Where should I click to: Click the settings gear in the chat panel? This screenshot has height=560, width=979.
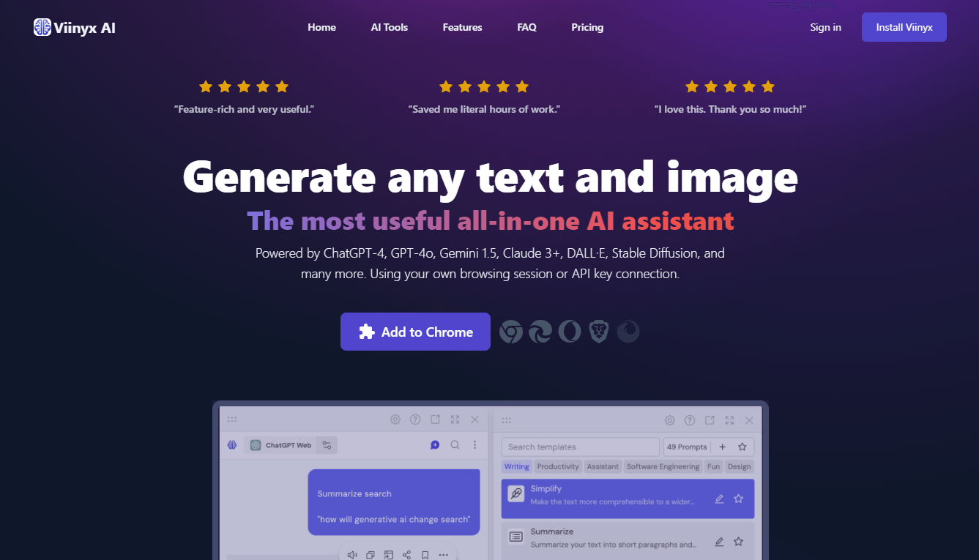coord(395,419)
